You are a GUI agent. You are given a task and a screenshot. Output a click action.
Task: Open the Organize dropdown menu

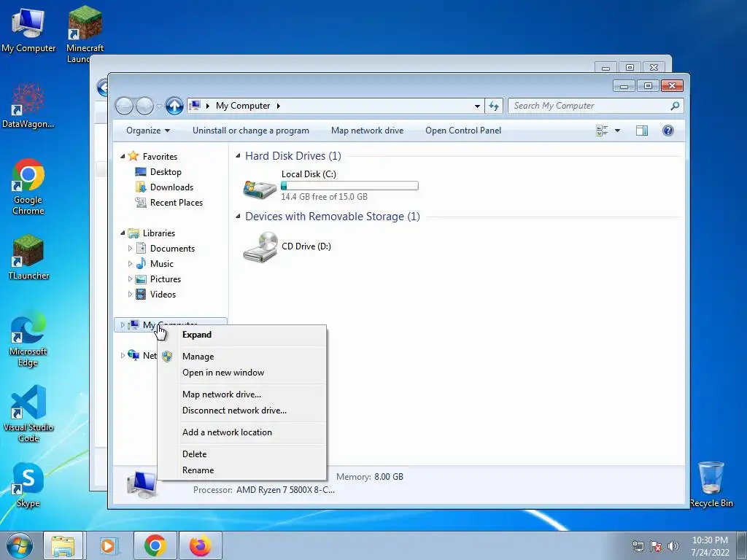[x=147, y=131]
